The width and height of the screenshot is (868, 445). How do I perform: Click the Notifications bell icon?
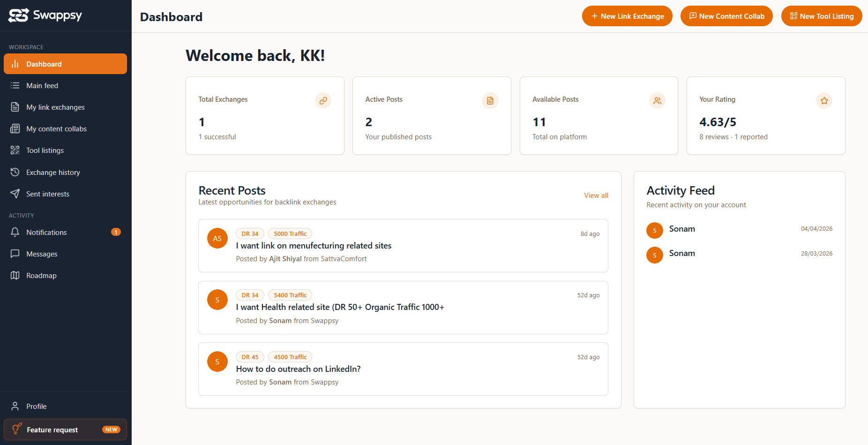coord(15,232)
